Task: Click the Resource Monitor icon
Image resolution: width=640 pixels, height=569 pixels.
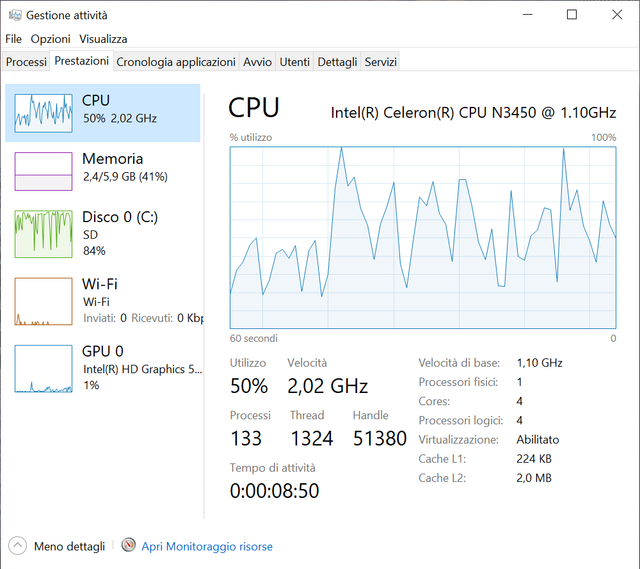Action: tap(128, 546)
